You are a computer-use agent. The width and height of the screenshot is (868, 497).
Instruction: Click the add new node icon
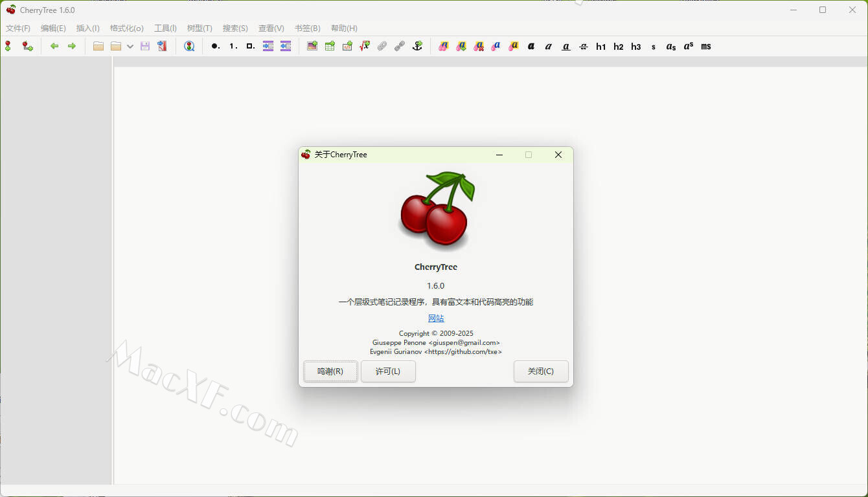click(x=8, y=46)
